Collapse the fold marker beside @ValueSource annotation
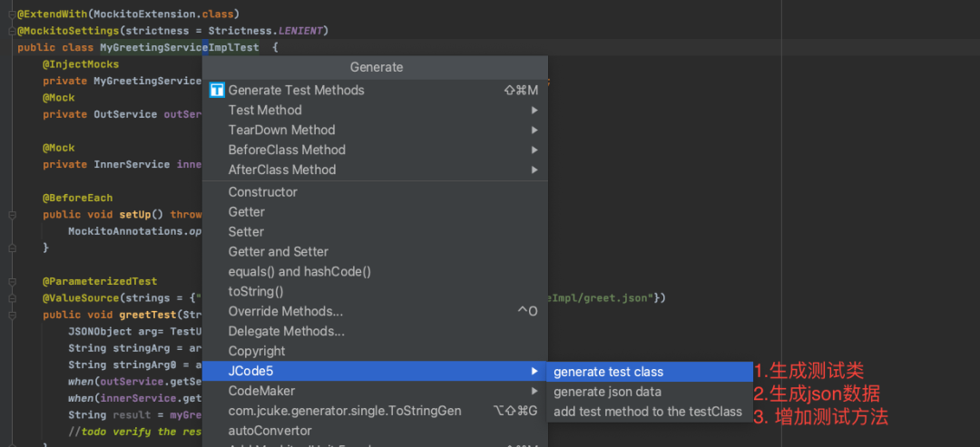This screenshot has height=447, width=980. 12,297
